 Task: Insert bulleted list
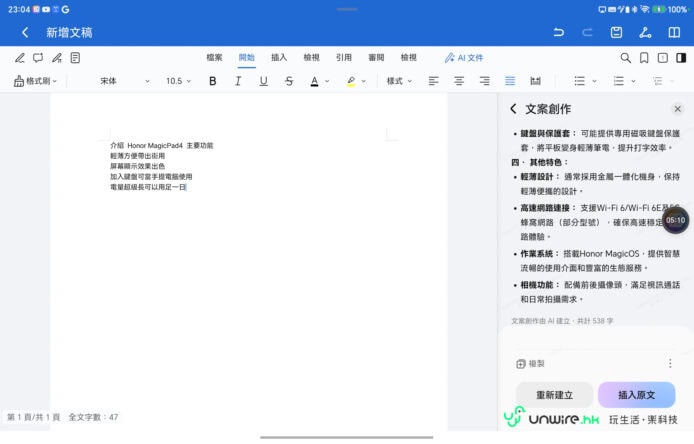point(579,81)
